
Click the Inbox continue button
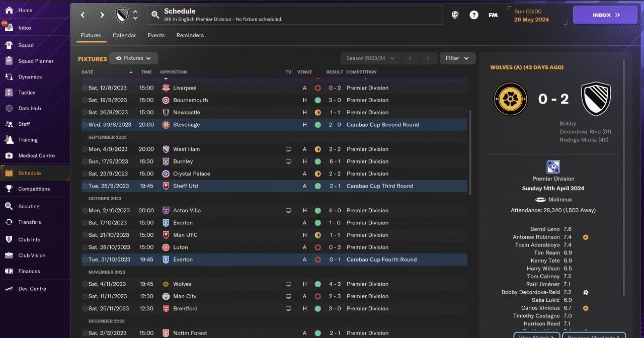pyautogui.click(x=605, y=15)
